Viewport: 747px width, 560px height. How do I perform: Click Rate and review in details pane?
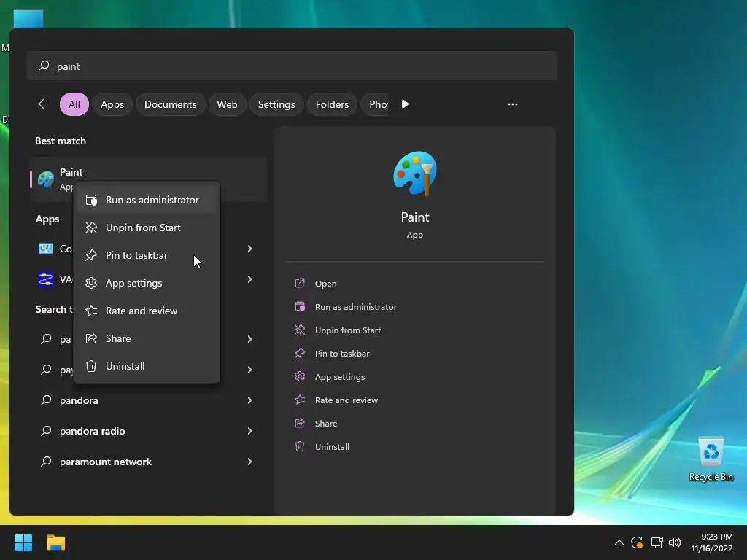[x=347, y=400]
